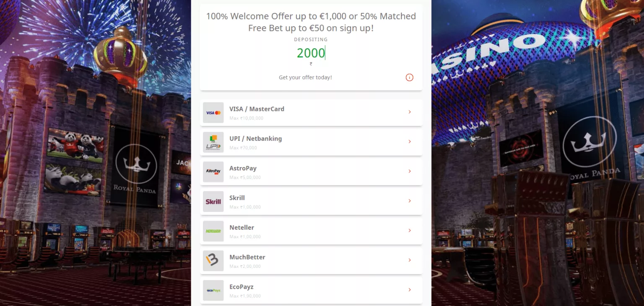The height and width of the screenshot is (306, 644).
Task: Click the MuchBetter logo icon
Action: tap(213, 261)
